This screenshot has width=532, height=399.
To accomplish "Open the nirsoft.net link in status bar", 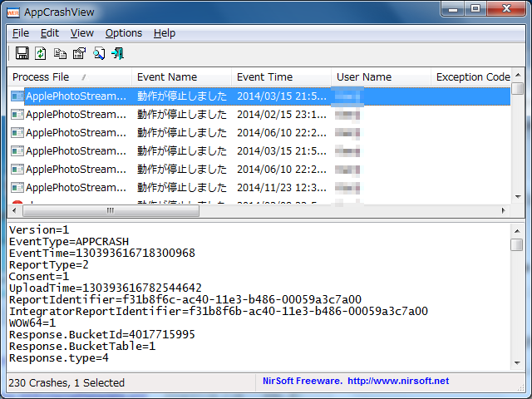I will point(398,381).
